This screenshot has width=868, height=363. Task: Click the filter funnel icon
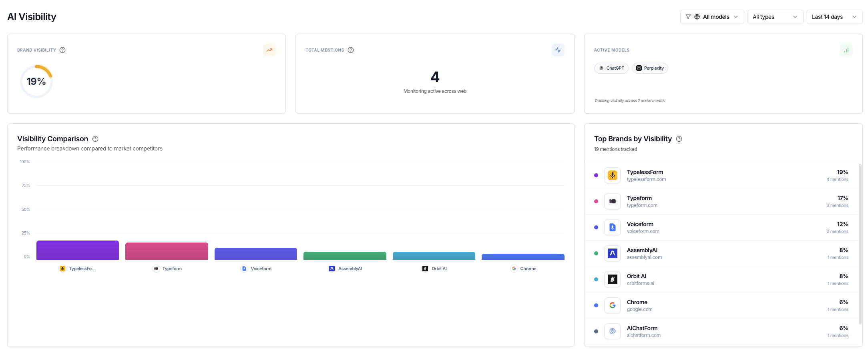tap(688, 17)
